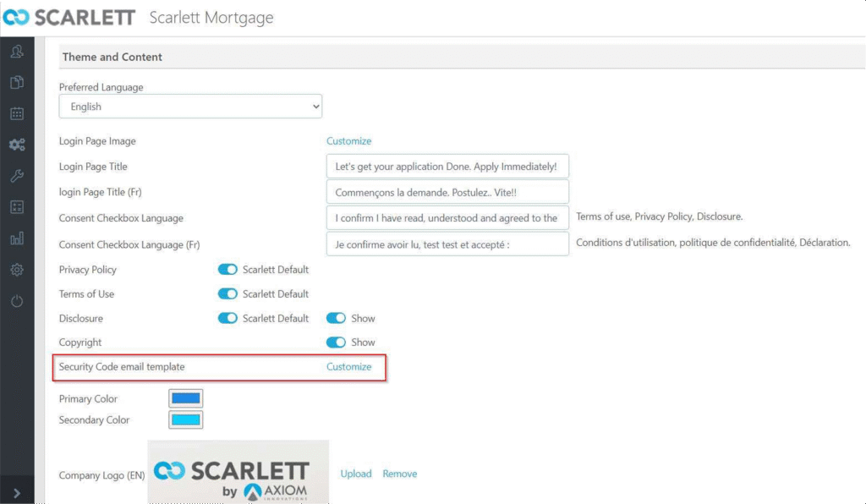The height and width of the screenshot is (504, 866).
Task: Open the Preferred Language dropdown
Action: [190, 106]
